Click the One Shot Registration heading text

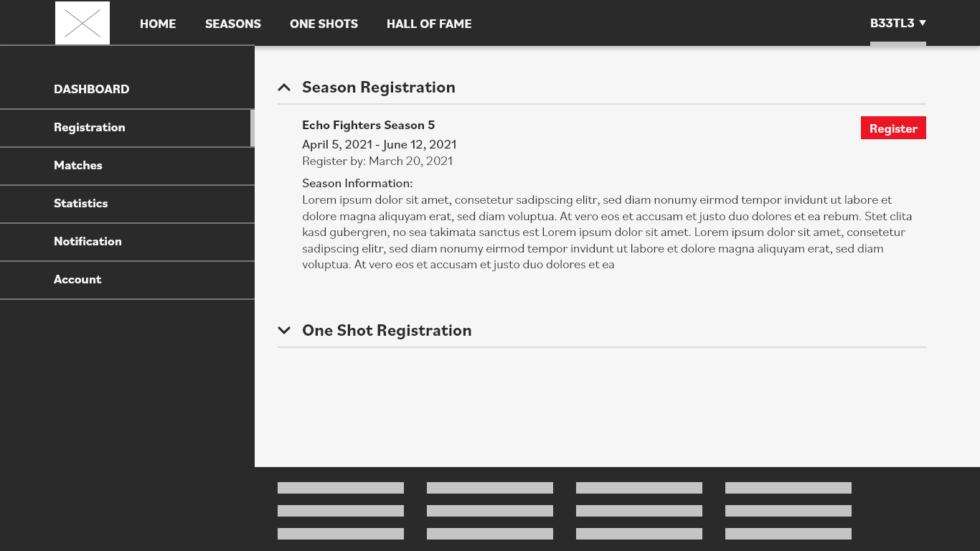click(x=387, y=331)
